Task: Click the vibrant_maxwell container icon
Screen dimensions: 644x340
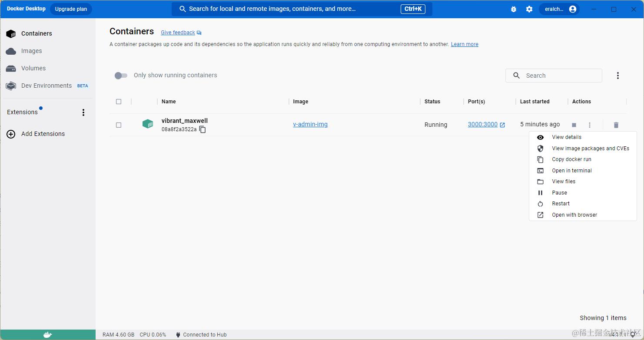Action: coord(148,124)
